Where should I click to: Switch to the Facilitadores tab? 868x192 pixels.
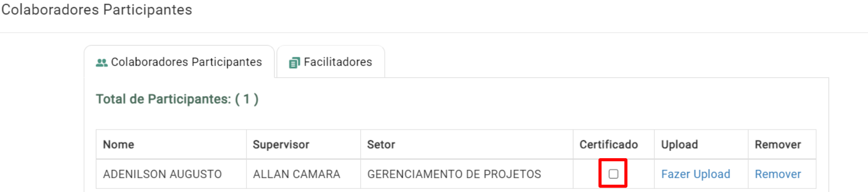330,62
